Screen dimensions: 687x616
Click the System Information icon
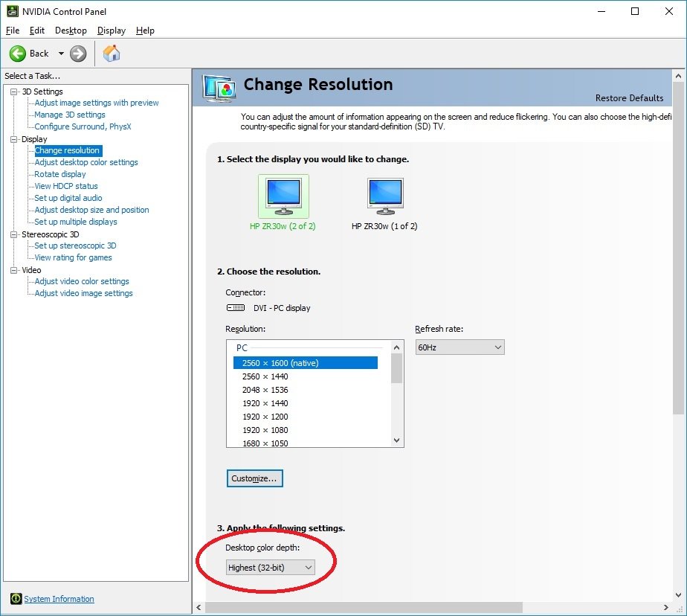pos(16,598)
